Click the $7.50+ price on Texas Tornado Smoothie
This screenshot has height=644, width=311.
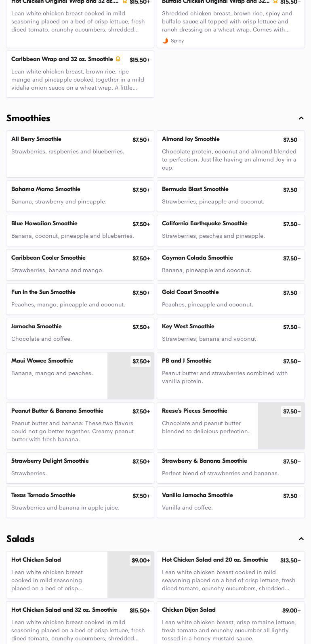pos(141,496)
